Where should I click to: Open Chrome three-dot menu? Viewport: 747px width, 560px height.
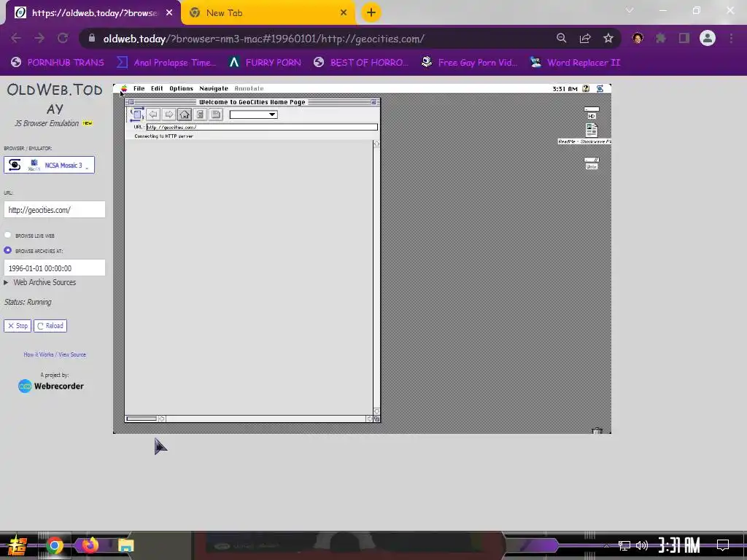(731, 39)
